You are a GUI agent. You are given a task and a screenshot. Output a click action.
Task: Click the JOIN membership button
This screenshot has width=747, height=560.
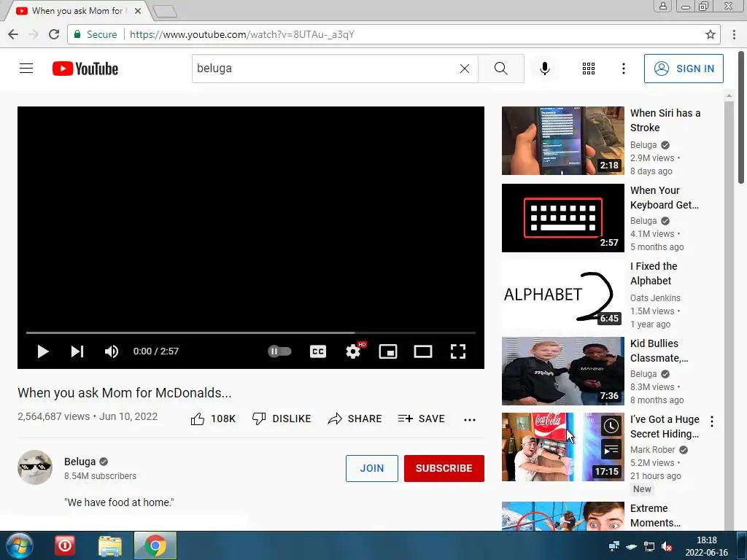tap(371, 468)
